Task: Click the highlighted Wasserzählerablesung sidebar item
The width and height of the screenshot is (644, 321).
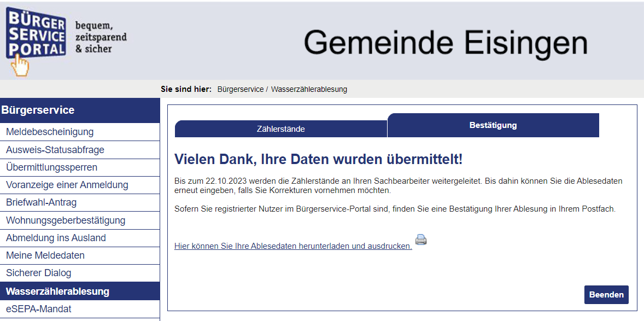Action: (57, 291)
